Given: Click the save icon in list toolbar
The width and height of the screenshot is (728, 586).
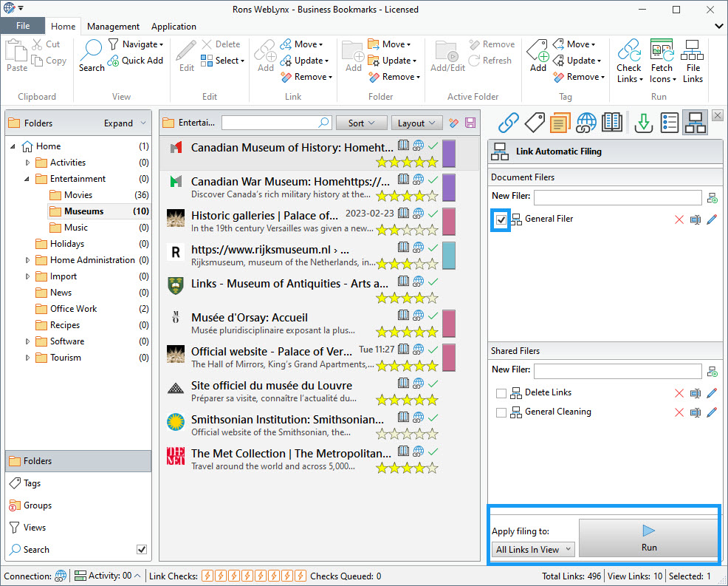Looking at the screenshot, I should pos(470,123).
